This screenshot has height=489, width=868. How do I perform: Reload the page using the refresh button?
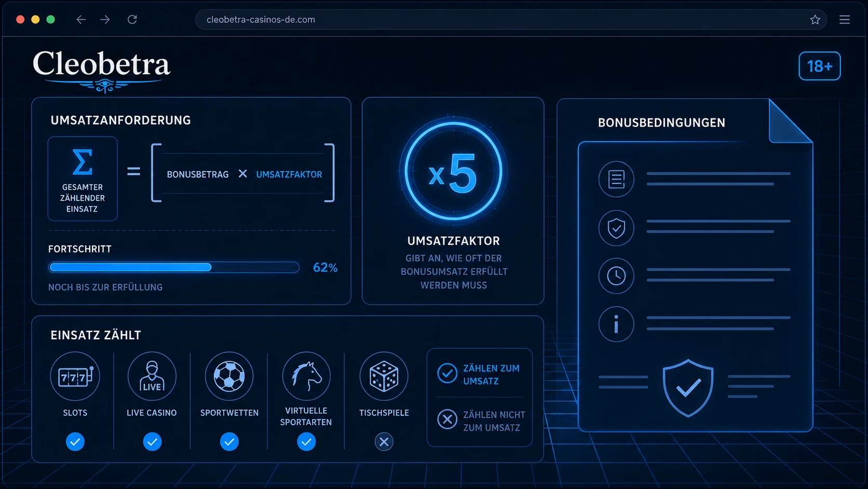(132, 19)
